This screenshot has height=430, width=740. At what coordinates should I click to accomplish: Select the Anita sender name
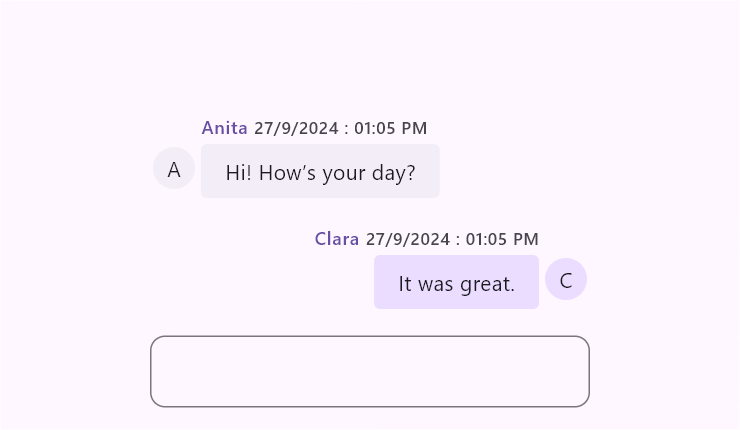pos(225,128)
